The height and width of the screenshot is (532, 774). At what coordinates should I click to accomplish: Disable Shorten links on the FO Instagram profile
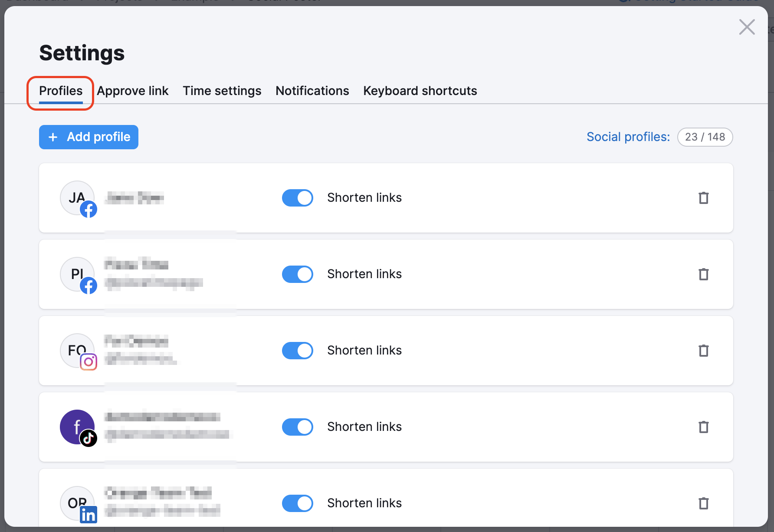tap(298, 350)
